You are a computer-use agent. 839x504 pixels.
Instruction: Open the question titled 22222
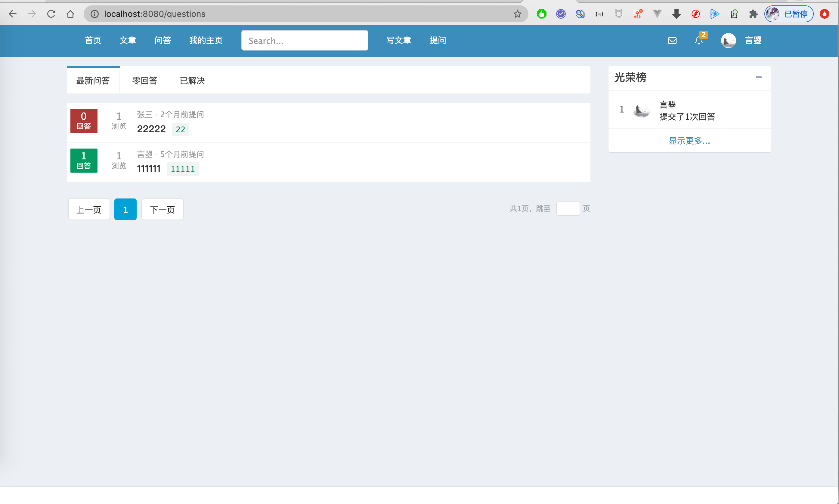point(151,129)
